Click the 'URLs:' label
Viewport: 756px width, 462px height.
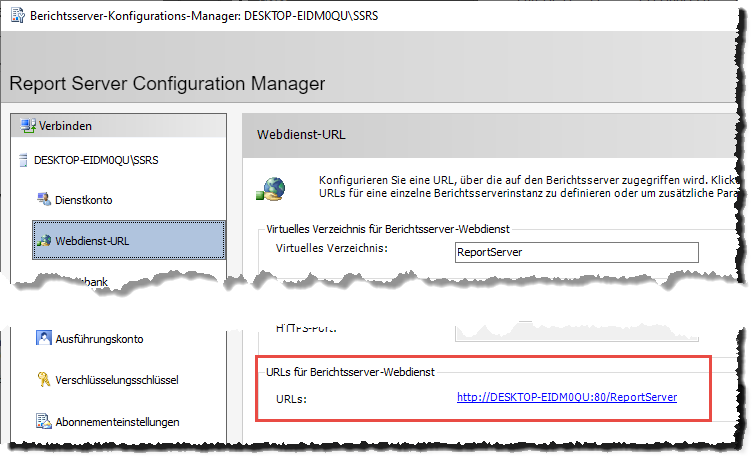291,399
